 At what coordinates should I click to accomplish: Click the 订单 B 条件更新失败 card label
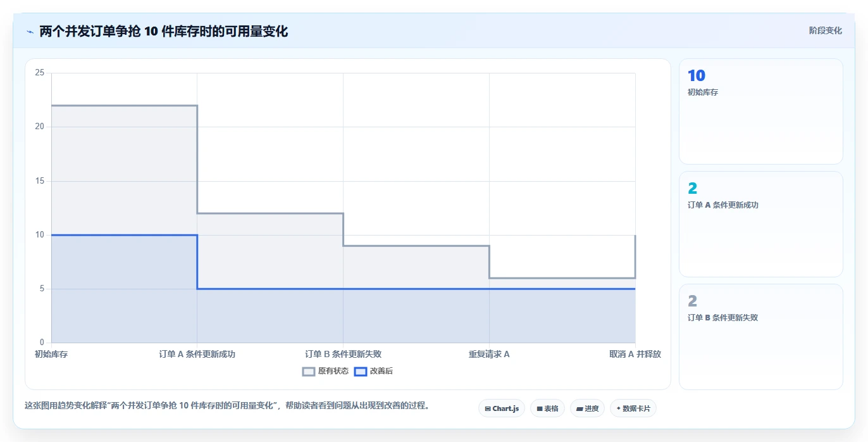click(x=722, y=318)
